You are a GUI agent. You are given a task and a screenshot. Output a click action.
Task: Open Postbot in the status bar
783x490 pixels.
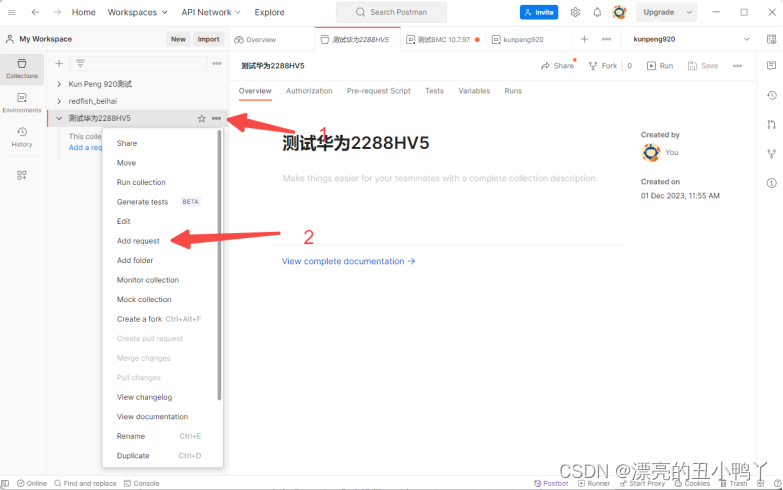551,484
